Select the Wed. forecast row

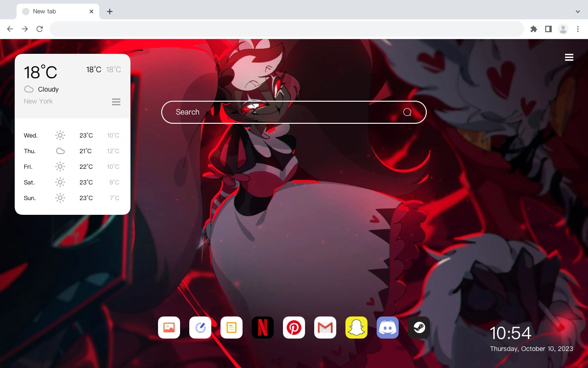pyautogui.click(x=72, y=135)
